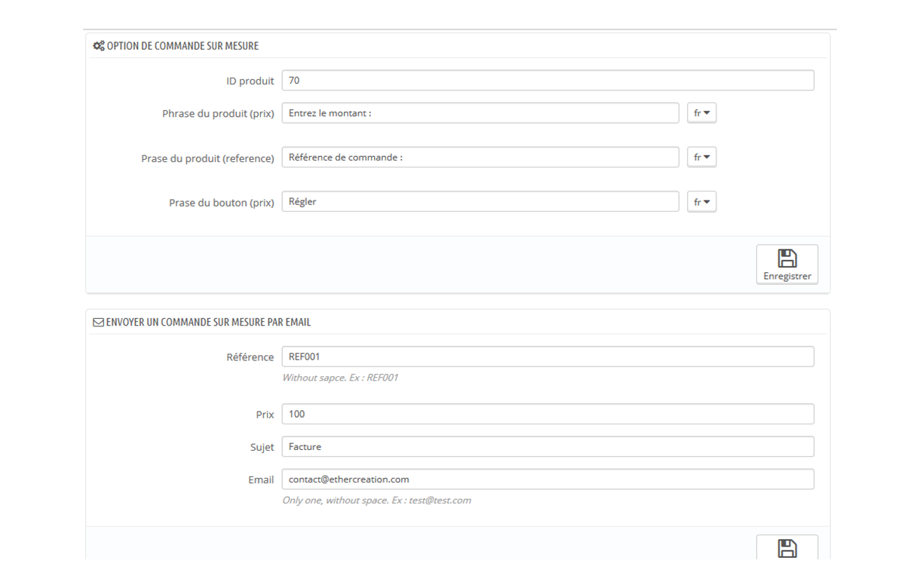Edit the Sujet field containing Facture
Viewport: 920px width, 588px height.
pyautogui.click(x=547, y=446)
